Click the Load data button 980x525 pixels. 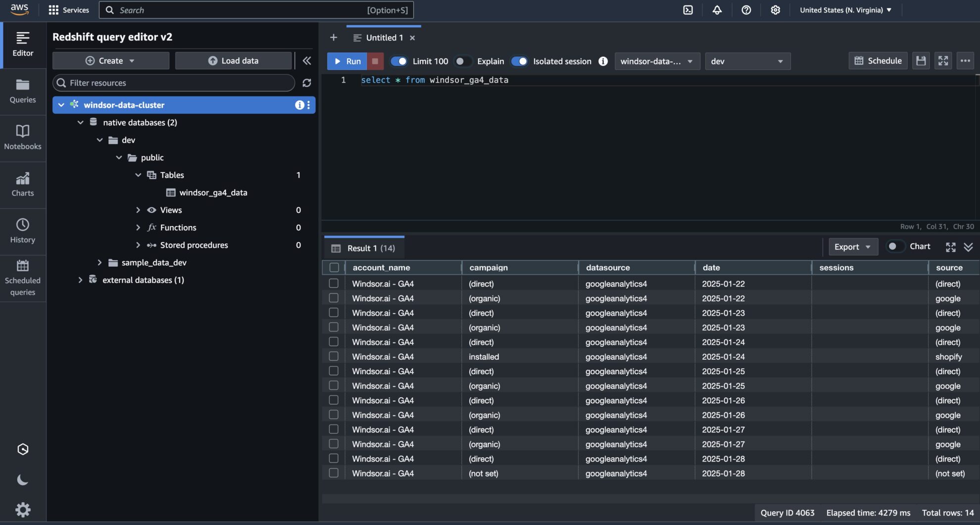[x=233, y=60]
